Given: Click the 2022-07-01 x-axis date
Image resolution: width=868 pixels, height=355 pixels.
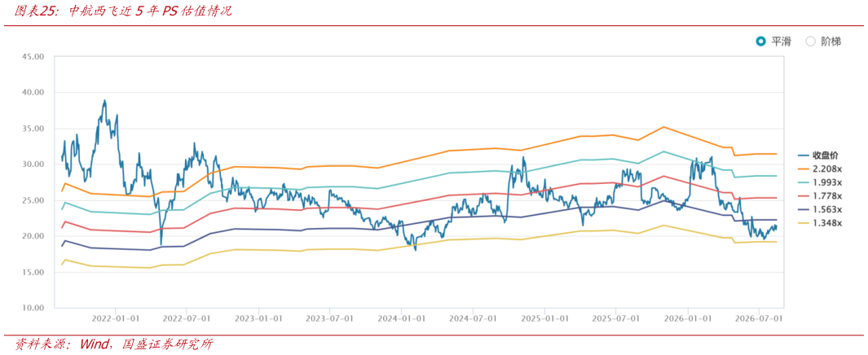Looking at the screenshot, I should click(187, 319).
